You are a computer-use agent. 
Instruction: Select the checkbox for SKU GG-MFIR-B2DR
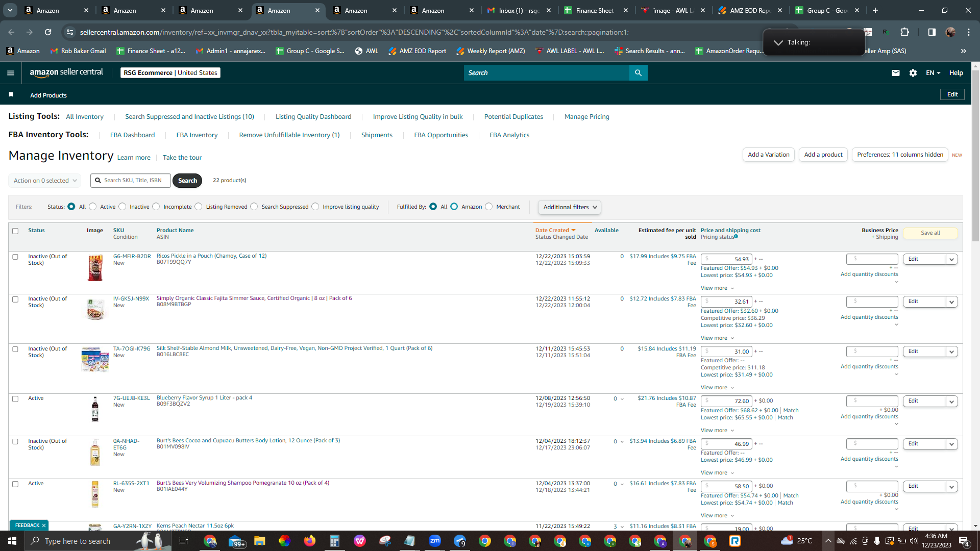pos(15,257)
